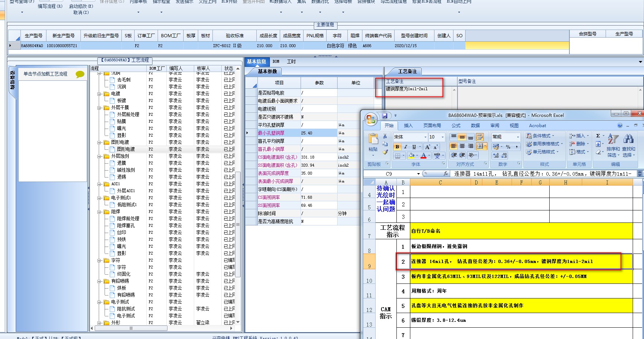Screen dimensions: 644x339
Task: Open the Name Box C9 dropdown arrow
Action: (418, 174)
